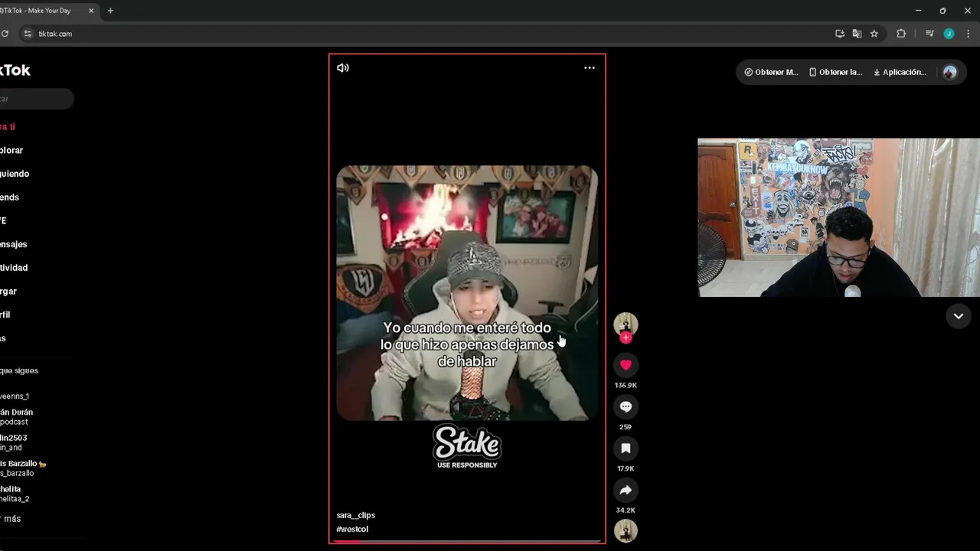980x551 pixels.
Task: Open Siguiendo in the sidebar
Action: [x=15, y=174]
